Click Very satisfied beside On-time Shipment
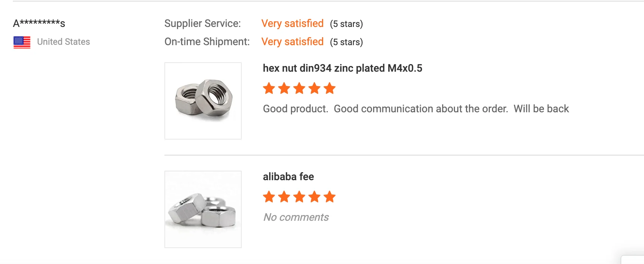The image size is (644, 264). point(292,42)
